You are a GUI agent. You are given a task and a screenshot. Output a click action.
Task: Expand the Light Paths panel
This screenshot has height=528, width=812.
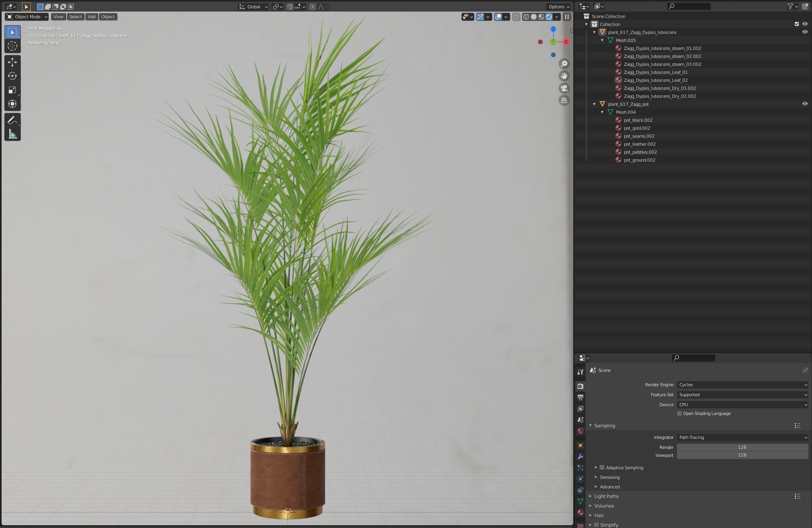606,496
